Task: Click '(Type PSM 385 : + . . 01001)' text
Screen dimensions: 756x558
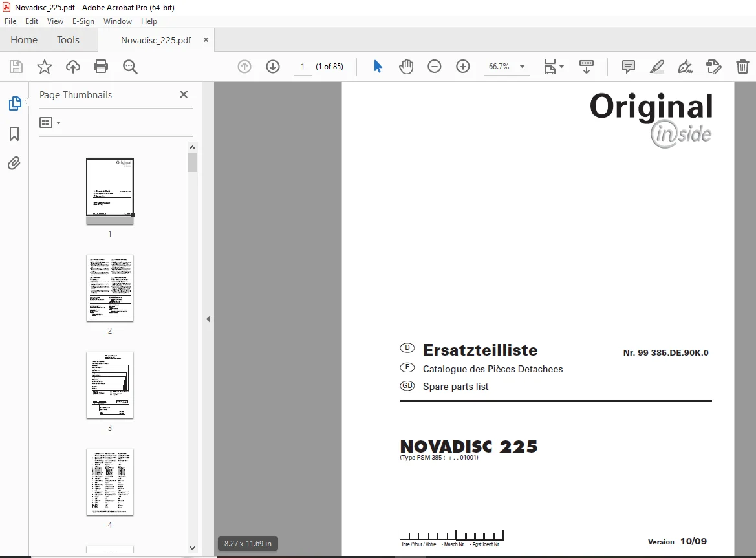Action: pyautogui.click(x=439, y=458)
